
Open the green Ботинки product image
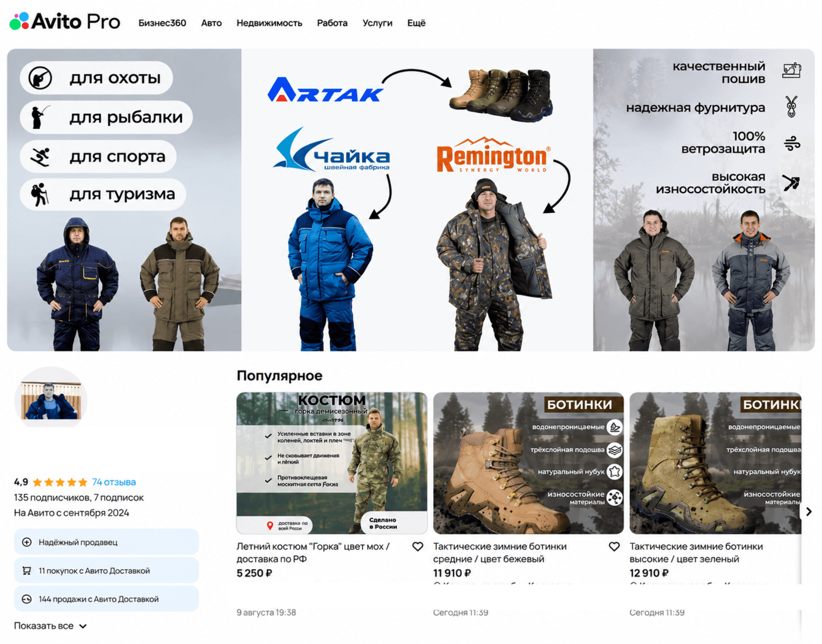[715, 463]
